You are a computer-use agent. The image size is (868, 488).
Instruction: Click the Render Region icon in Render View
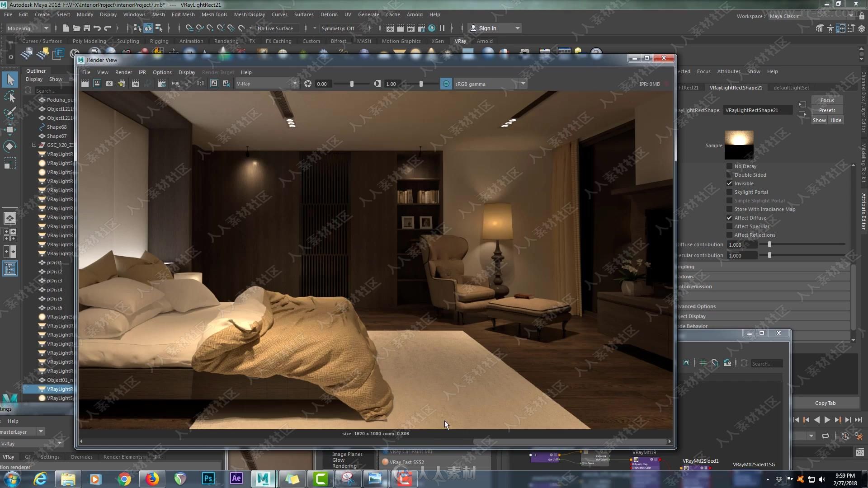pos(97,84)
